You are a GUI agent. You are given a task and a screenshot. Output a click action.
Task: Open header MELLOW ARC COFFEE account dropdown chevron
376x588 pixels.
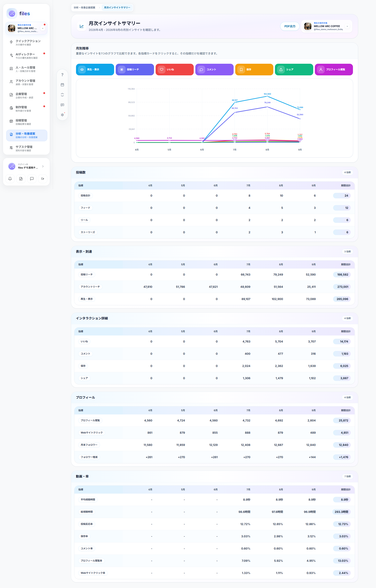(347, 26)
